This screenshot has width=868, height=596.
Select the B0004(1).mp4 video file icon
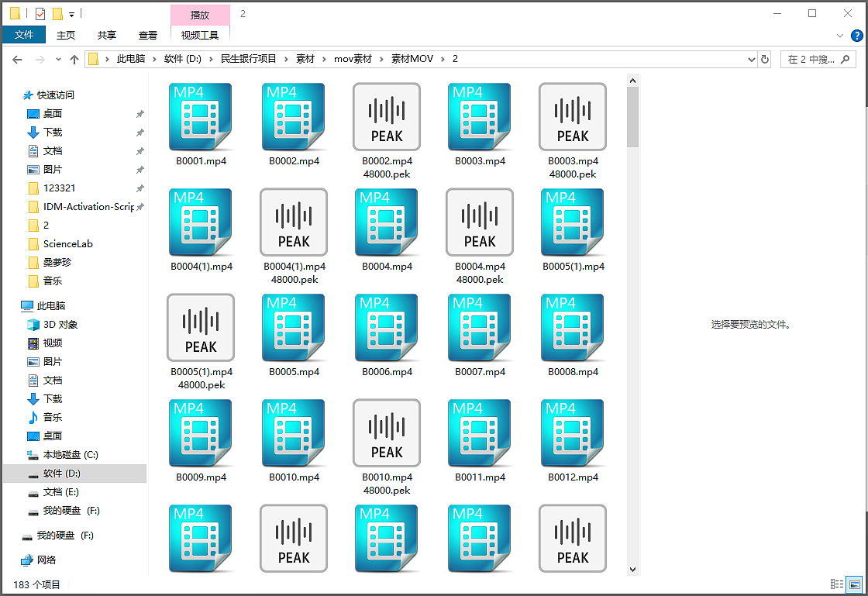click(201, 222)
